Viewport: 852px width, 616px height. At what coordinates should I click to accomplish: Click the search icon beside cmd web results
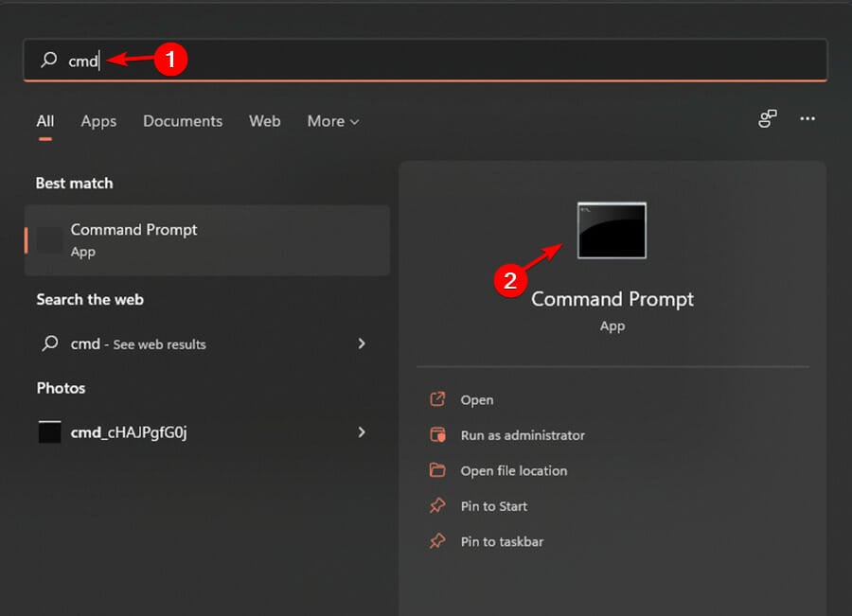click(50, 343)
